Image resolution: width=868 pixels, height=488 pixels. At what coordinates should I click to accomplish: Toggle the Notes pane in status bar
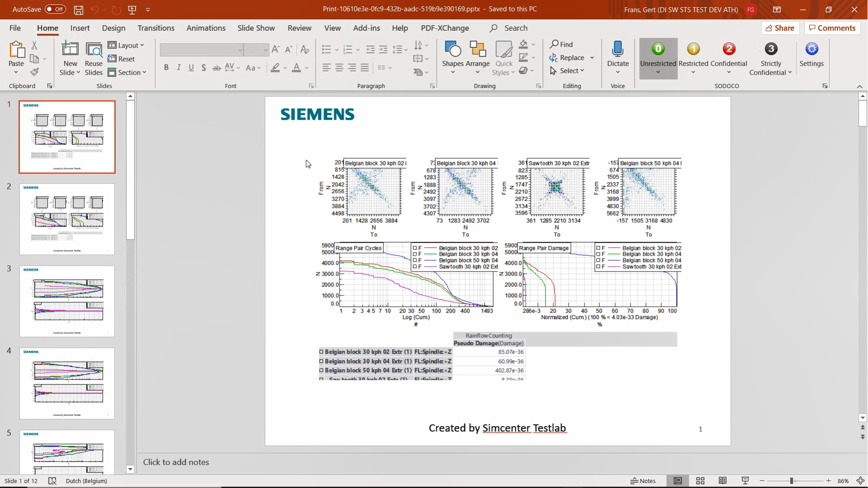pyautogui.click(x=643, y=481)
